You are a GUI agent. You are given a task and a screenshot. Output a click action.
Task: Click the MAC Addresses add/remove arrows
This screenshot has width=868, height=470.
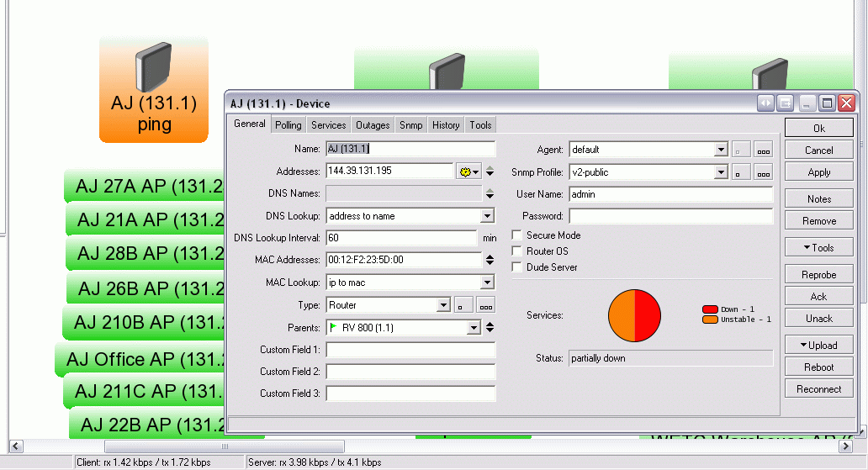(x=490, y=260)
